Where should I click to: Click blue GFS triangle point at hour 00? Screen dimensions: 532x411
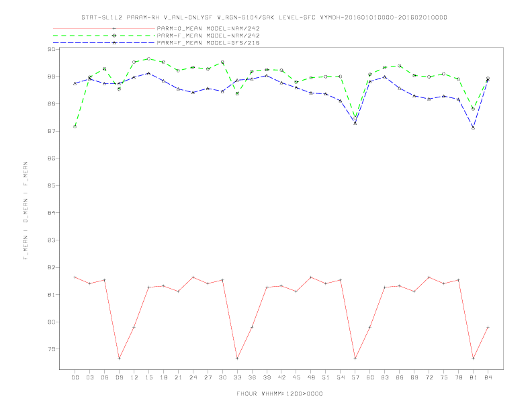coord(75,83)
